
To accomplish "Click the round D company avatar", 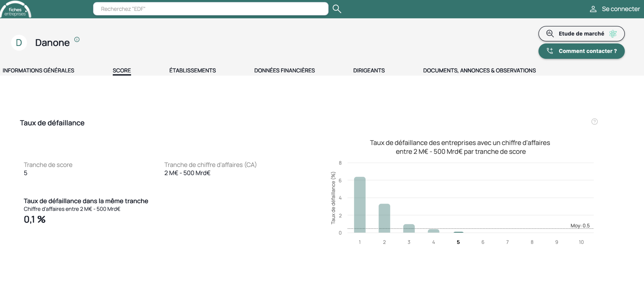I will tap(19, 43).
